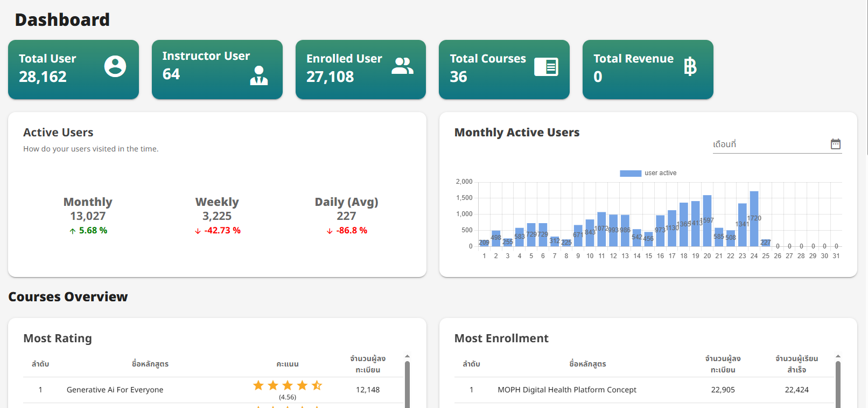
Task: Click the green up arrow under Monthly
Action: coord(73,231)
